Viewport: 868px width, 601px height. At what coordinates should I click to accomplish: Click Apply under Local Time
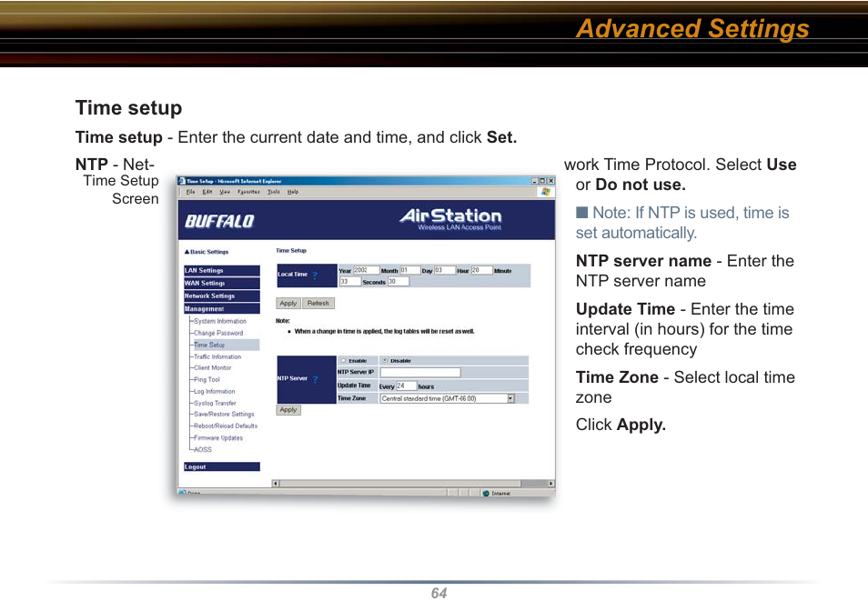(288, 304)
